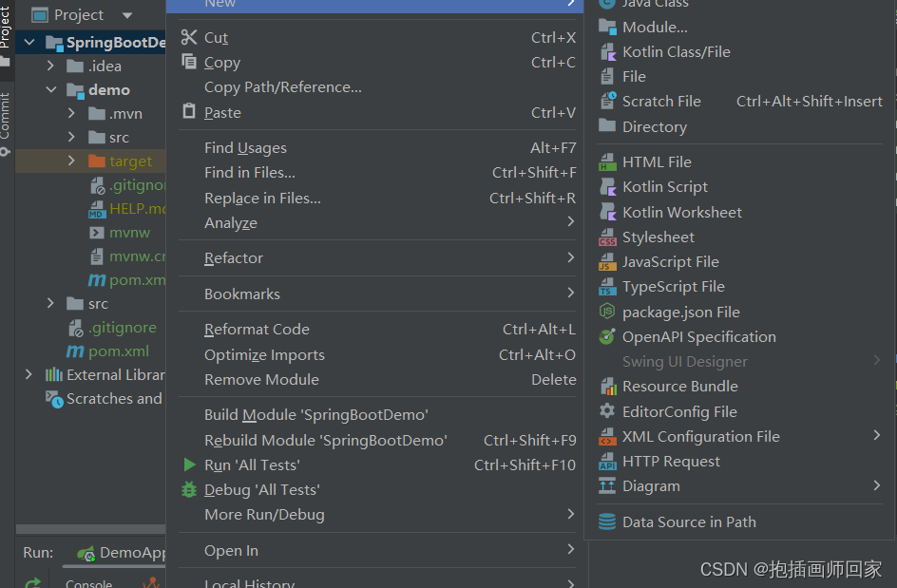Click the Data Source in Path database icon
This screenshot has width=897, height=588.
pyautogui.click(x=607, y=522)
